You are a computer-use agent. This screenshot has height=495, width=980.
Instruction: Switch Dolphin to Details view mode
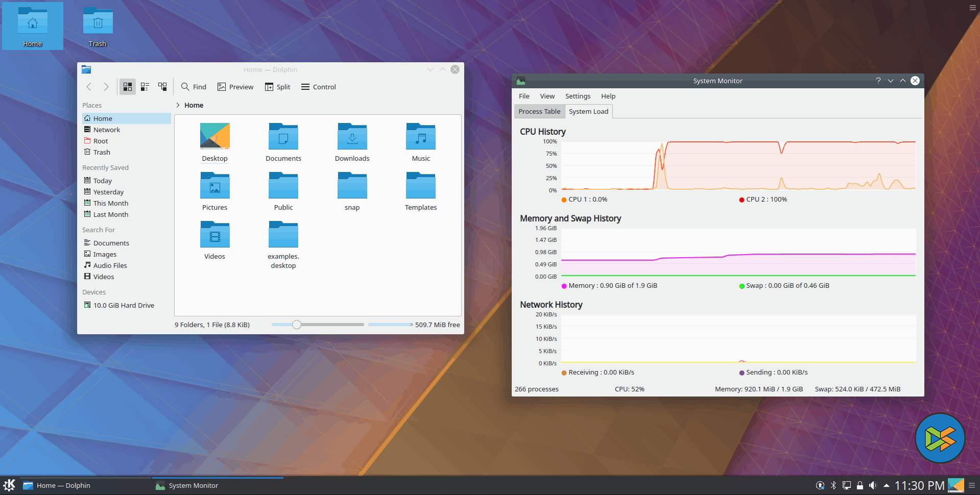tap(162, 87)
